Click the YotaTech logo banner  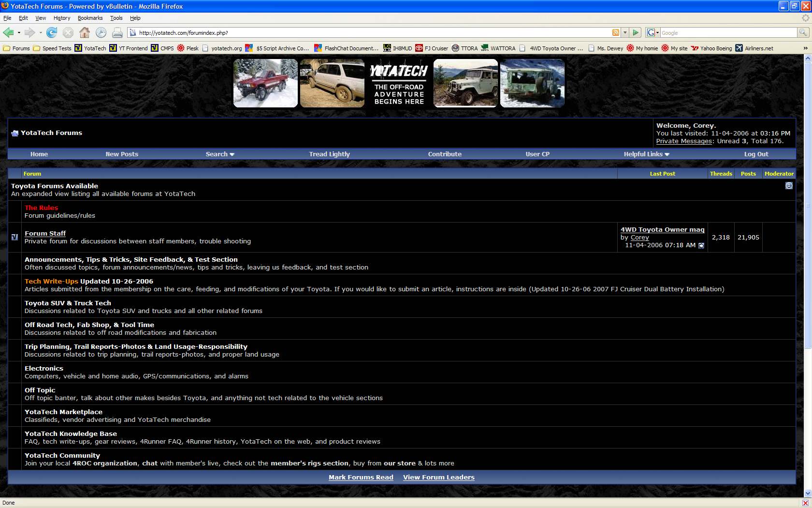click(399, 83)
